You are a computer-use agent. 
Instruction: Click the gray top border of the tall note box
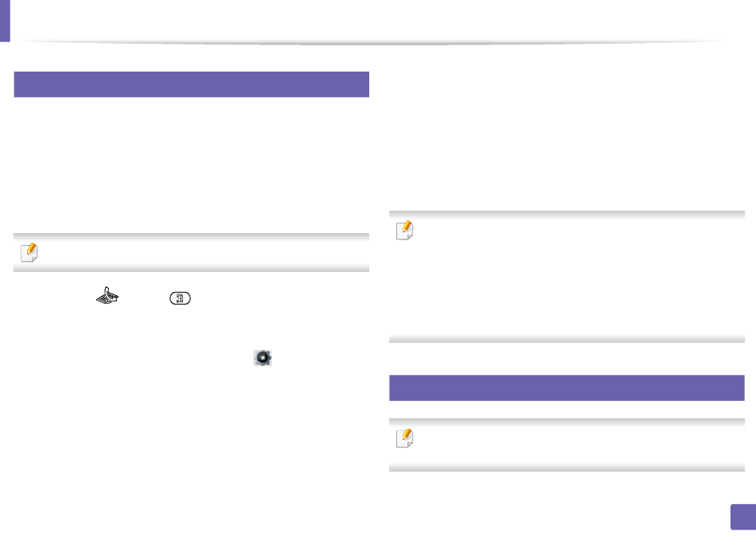[567, 214]
